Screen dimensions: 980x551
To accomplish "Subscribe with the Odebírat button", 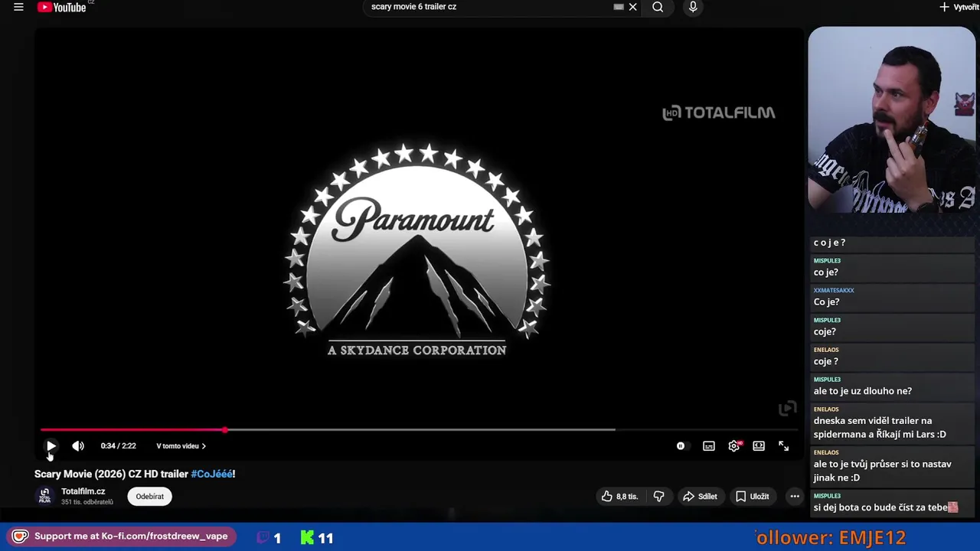I will (x=150, y=497).
